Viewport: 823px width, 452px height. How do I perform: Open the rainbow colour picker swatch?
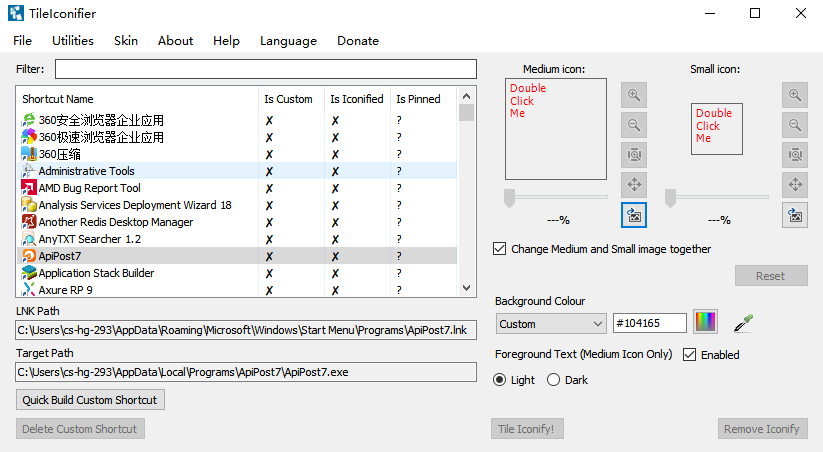(x=705, y=322)
